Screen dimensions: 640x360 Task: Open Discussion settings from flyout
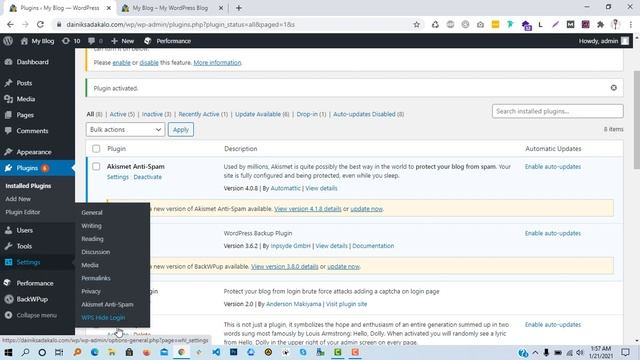pyautogui.click(x=96, y=252)
